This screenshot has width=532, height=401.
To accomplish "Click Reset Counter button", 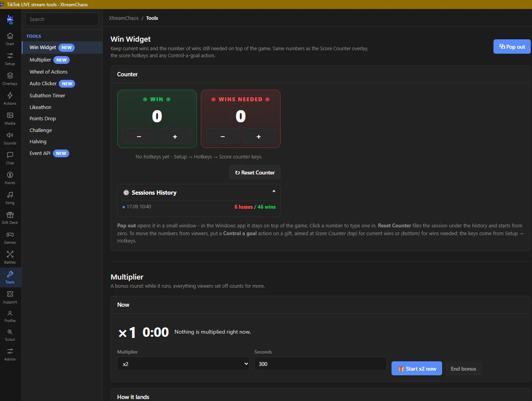I will point(255,172).
